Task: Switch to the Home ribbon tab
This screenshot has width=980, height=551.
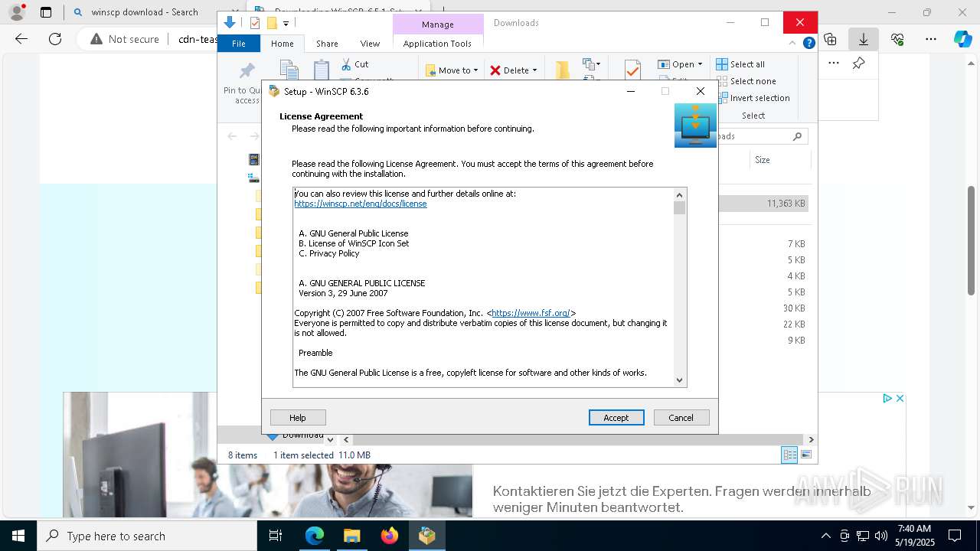Action: pos(282,44)
